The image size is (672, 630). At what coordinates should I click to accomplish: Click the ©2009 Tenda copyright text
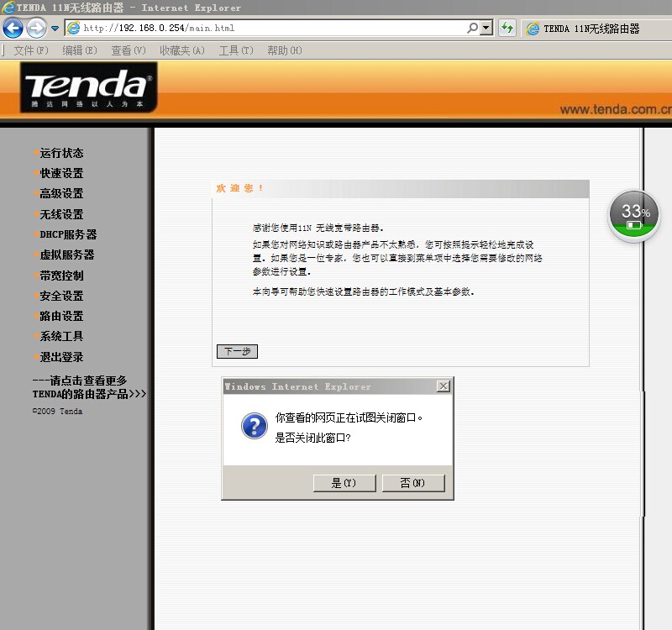pos(57,411)
